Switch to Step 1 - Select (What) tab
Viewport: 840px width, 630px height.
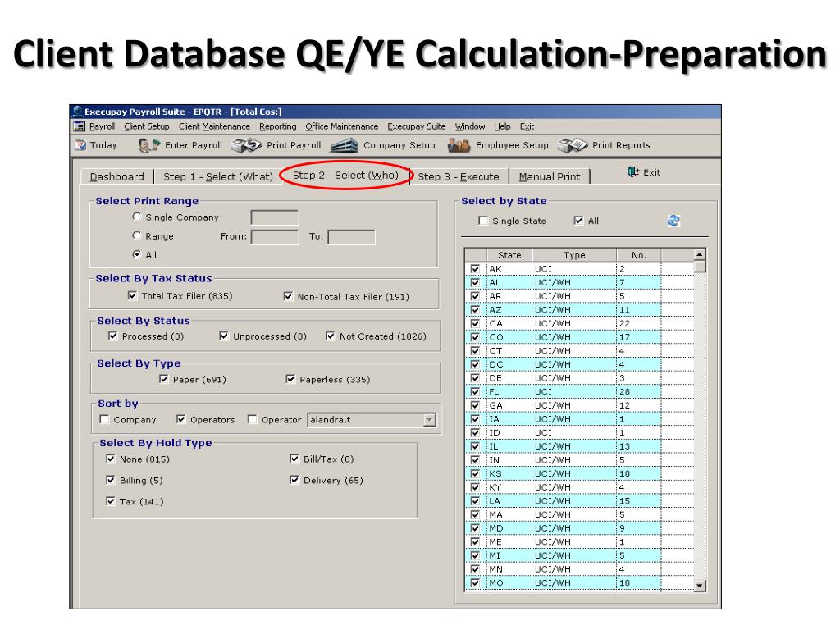218,177
